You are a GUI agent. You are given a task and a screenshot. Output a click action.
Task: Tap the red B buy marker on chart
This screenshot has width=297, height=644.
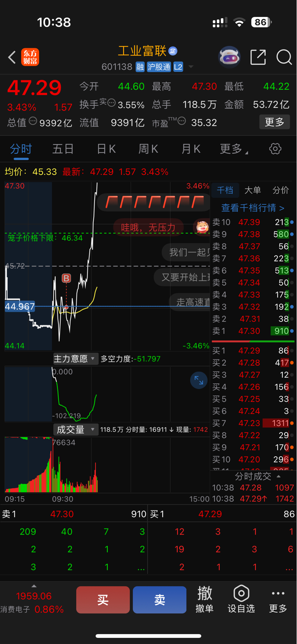point(66,278)
